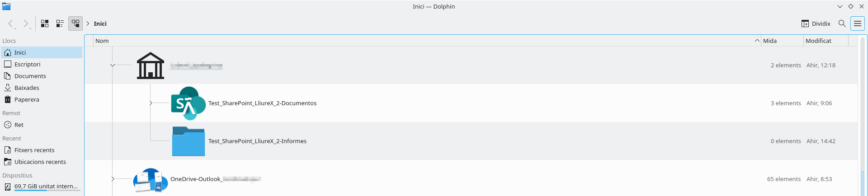Switch to icons view mode
The width and height of the screenshot is (868, 196).
pyautogui.click(x=45, y=23)
